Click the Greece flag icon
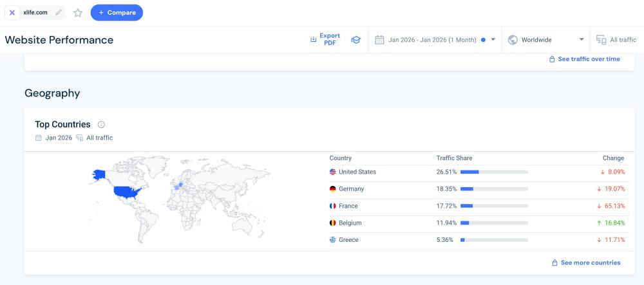 pos(333,240)
